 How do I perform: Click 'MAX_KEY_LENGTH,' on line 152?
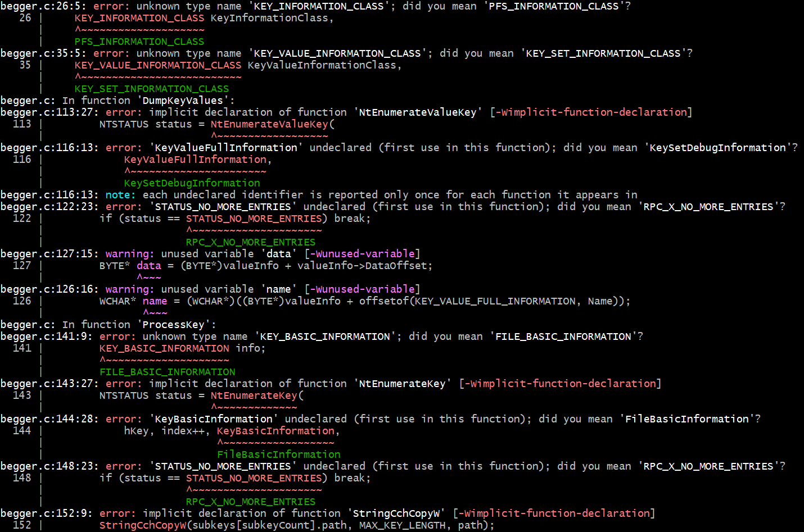pyautogui.click(x=405, y=525)
